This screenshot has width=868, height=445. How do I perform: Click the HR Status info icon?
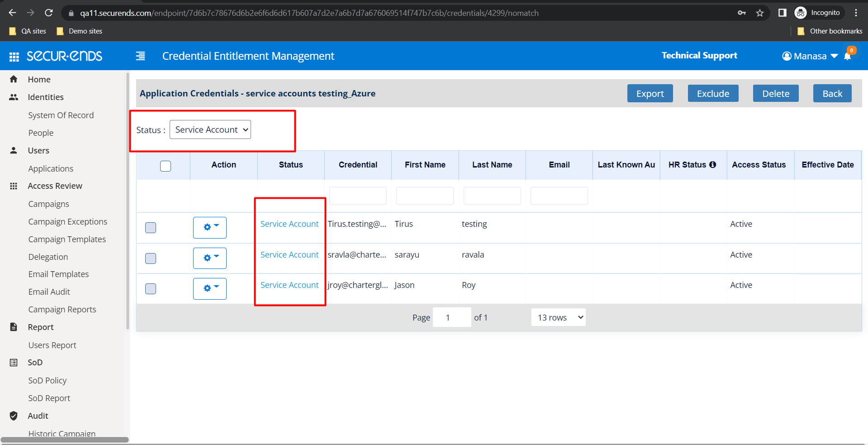(713, 164)
